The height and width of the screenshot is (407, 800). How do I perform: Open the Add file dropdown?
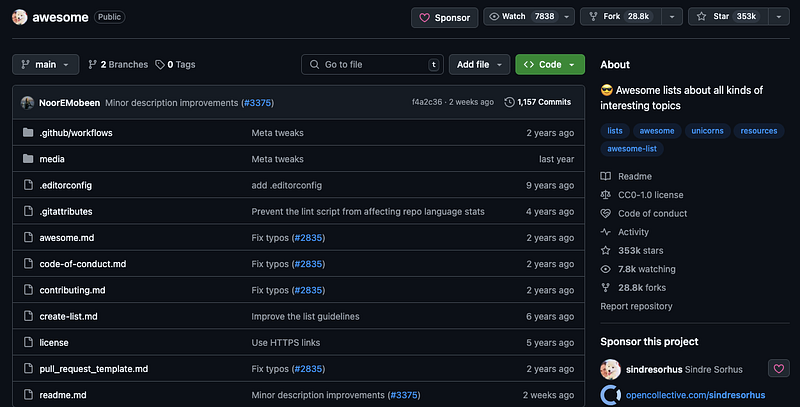[x=479, y=64]
